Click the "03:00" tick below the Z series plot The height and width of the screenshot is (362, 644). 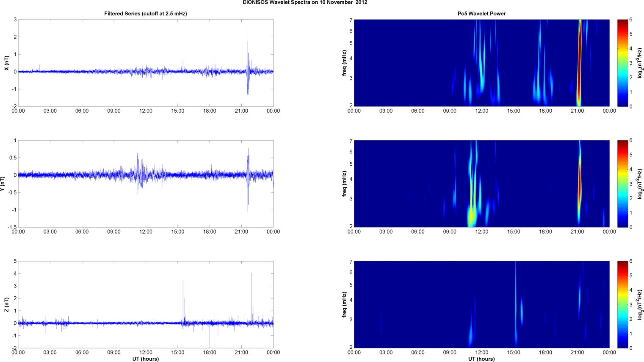(x=50, y=353)
